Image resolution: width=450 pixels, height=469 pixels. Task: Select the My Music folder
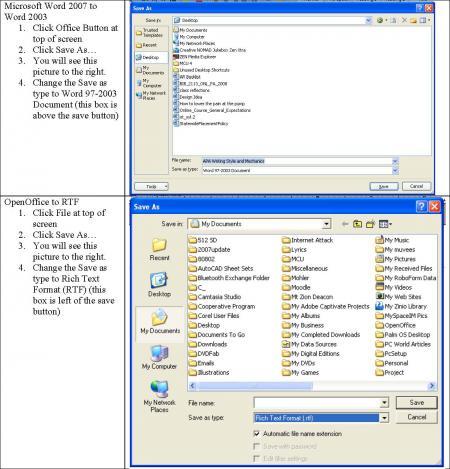coord(392,240)
